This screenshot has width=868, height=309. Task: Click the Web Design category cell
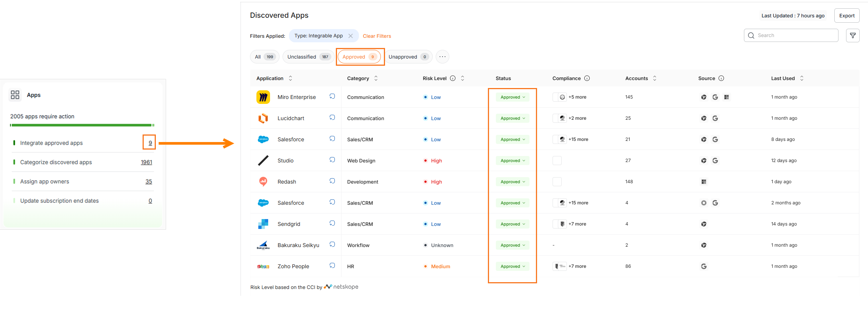click(361, 161)
